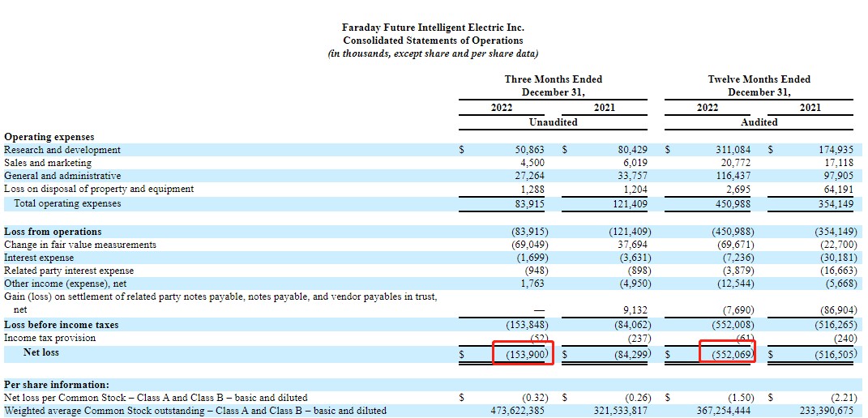868x418 pixels.
Task: Click the Faraday Future Intelligent Electric Inc. title
Action: [433, 28]
